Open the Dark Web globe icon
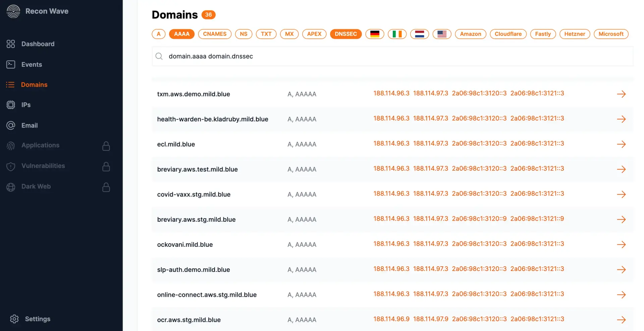The height and width of the screenshot is (331, 644). coord(10,186)
